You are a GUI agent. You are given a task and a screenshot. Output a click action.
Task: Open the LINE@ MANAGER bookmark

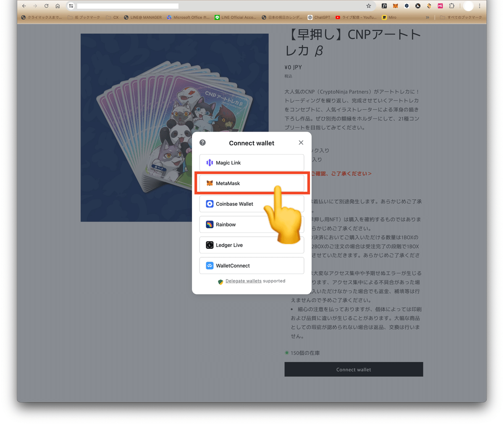pyautogui.click(x=143, y=17)
